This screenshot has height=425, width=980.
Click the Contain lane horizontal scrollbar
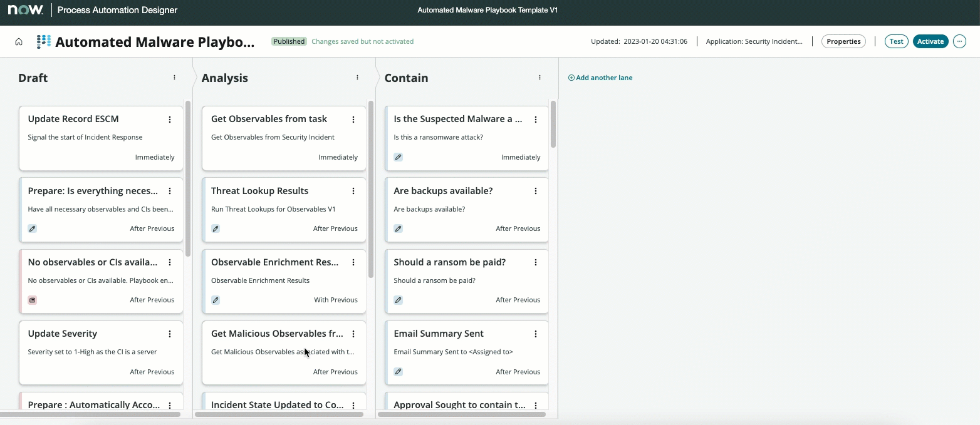462,414
